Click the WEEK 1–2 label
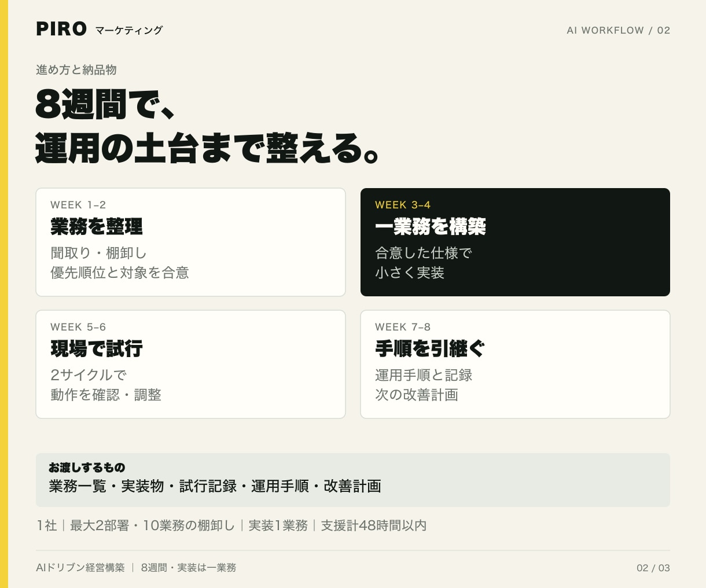The width and height of the screenshot is (706, 588). 78,205
